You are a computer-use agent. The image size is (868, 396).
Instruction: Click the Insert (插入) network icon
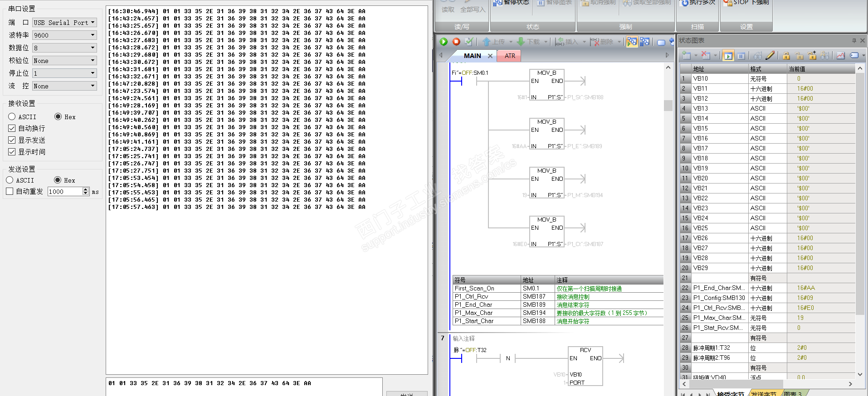click(x=560, y=42)
